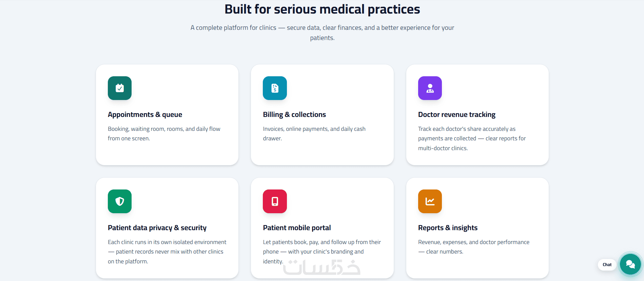644x281 pixels.
Task: Click the green shield privacy icon
Action: (120, 201)
